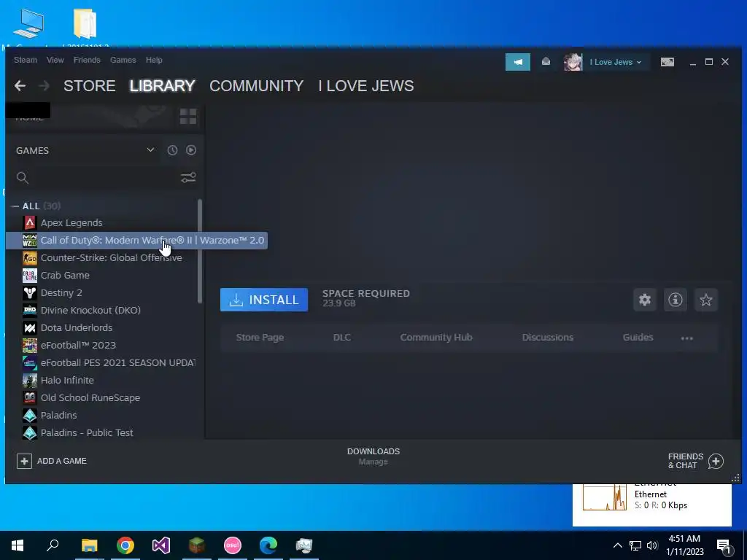Open the GAMES filter dropdown chevron
This screenshot has height=560, width=747.
(x=150, y=150)
